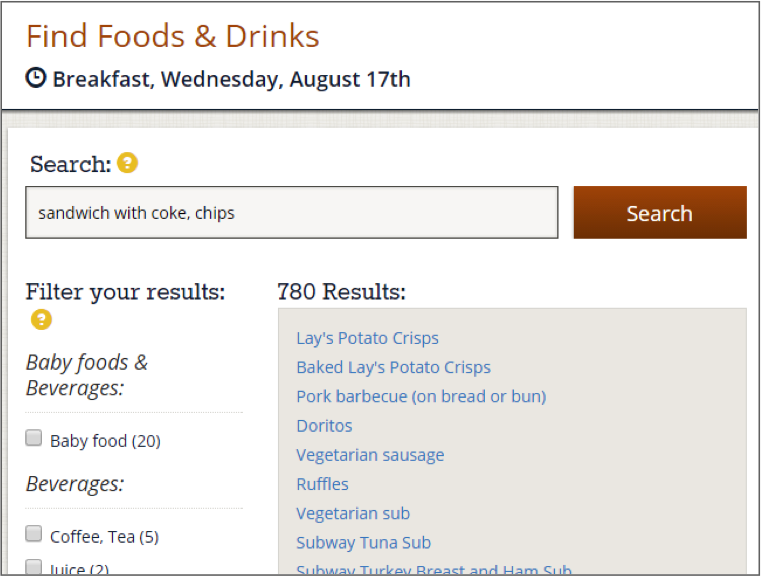Choose Pork barbecue (on bread or bun)

click(x=421, y=396)
